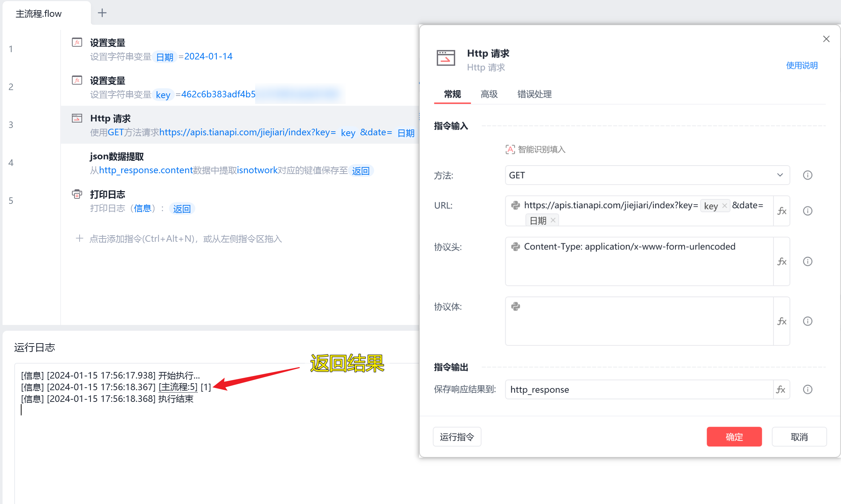Click the fx icon beside http_response output
This screenshot has height=504, width=841.
pyautogui.click(x=781, y=389)
